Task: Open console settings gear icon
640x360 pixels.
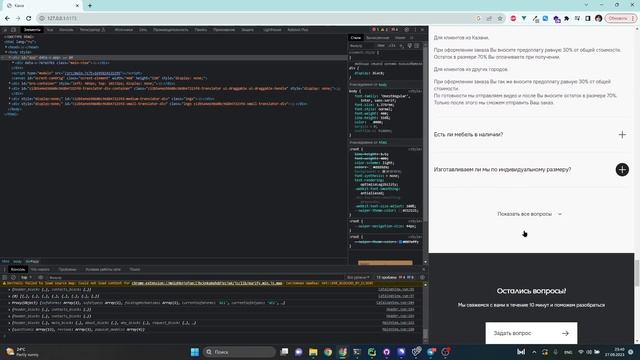Action: [422, 278]
